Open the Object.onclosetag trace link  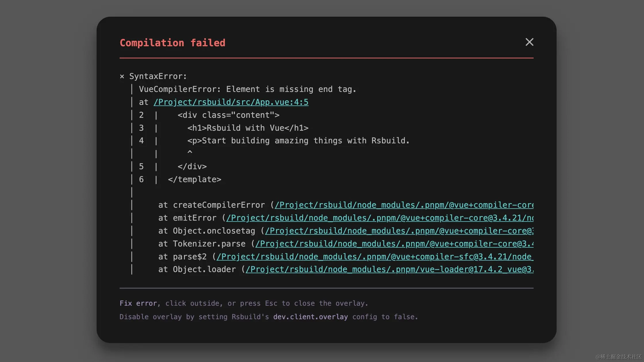tap(400, 231)
